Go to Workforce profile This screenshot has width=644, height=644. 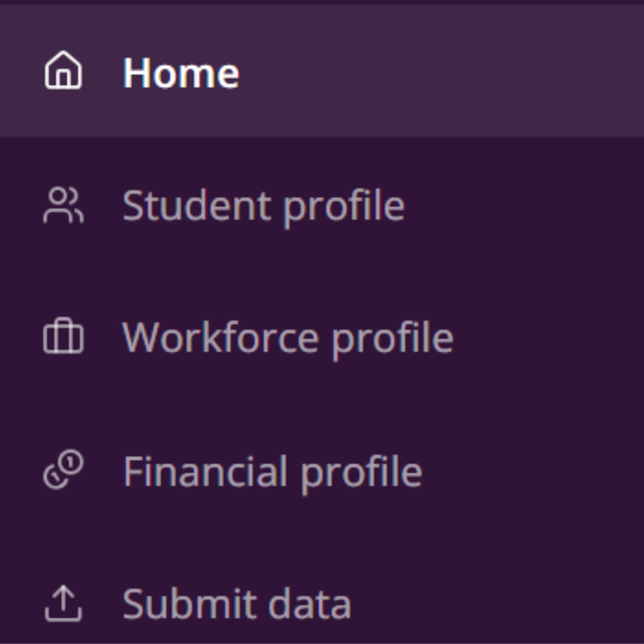click(x=322, y=337)
